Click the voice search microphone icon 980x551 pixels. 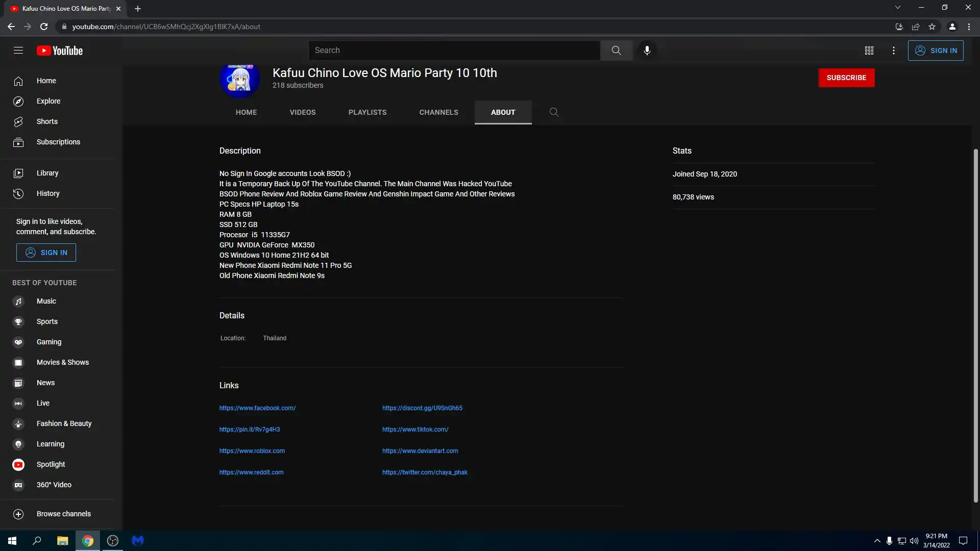(647, 51)
